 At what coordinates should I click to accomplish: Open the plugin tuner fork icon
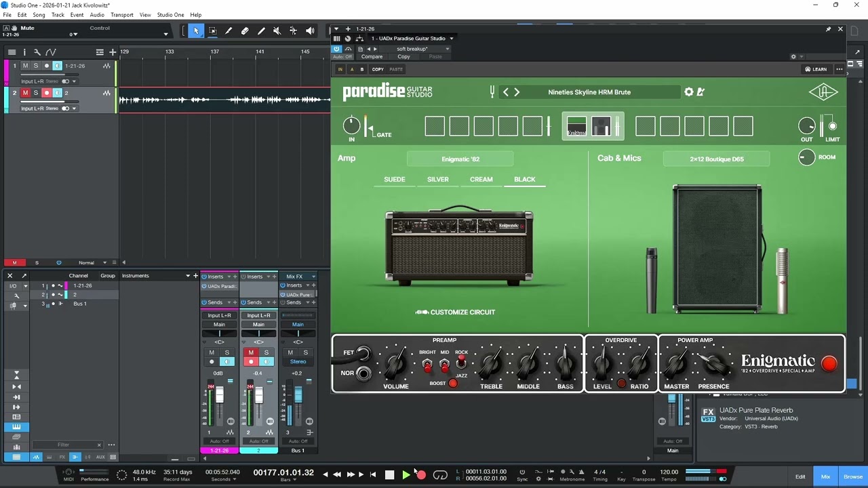point(492,91)
